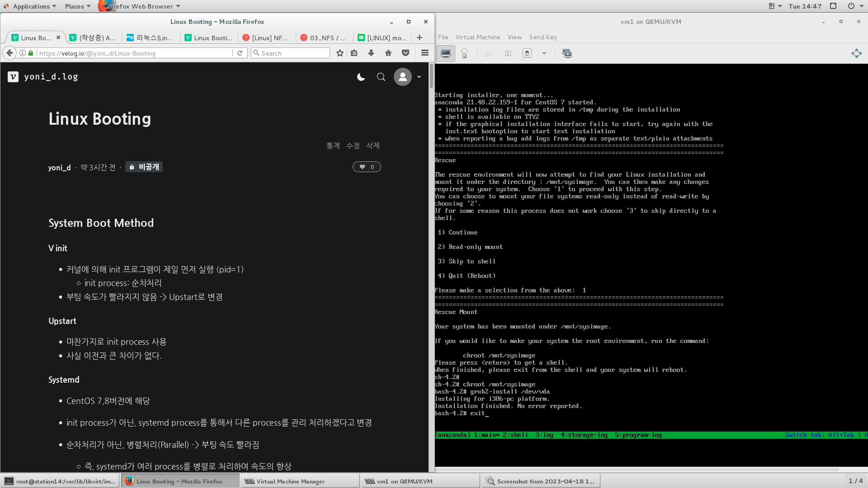Open the Virtual Machine menu

coord(477,37)
